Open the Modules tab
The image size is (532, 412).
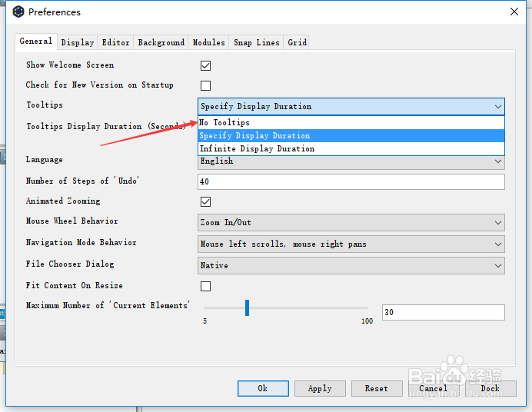(x=208, y=42)
